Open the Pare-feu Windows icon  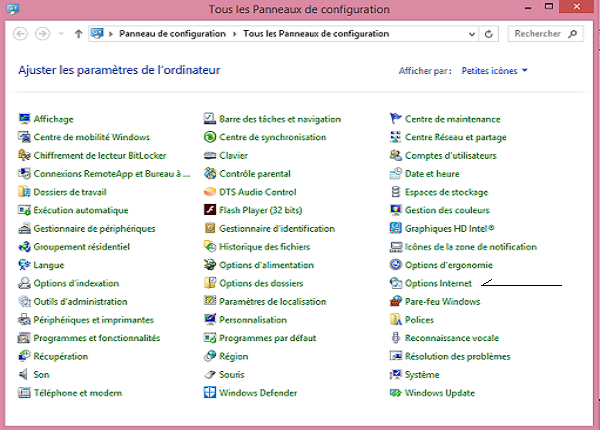[395, 301]
